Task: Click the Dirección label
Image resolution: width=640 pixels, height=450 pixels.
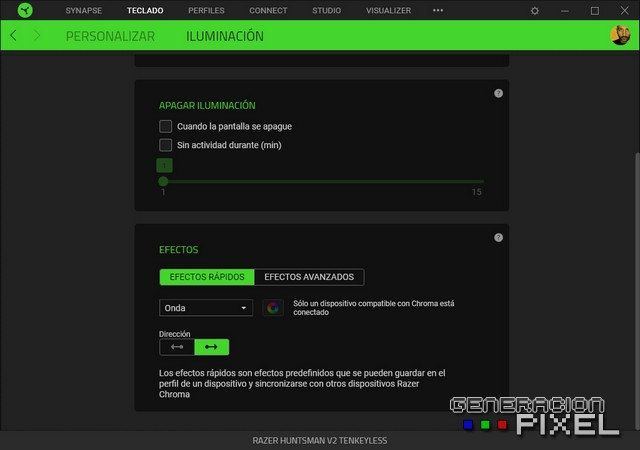Action: (175, 334)
